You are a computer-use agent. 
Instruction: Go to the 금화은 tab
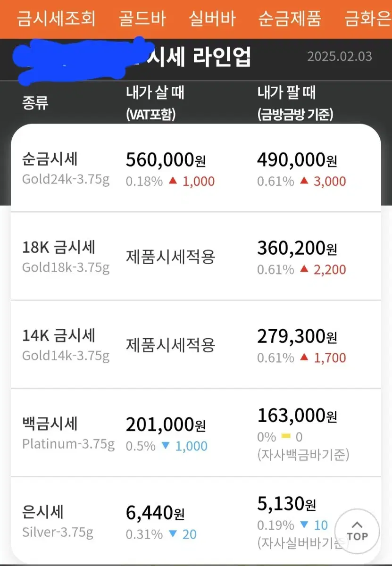pyautogui.click(x=368, y=19)
